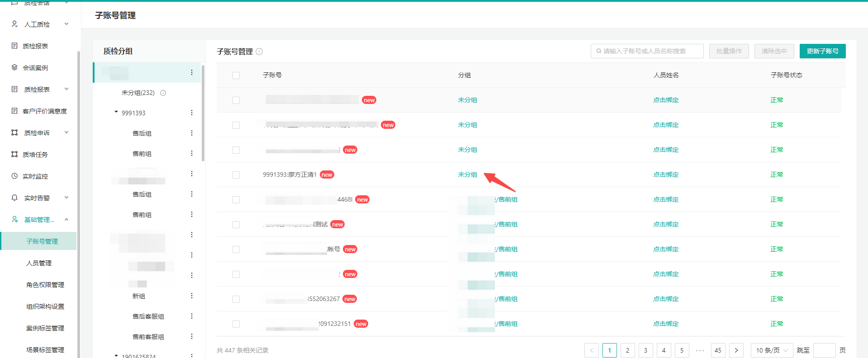Open more-options dots for first 售后组

(192, 133)
